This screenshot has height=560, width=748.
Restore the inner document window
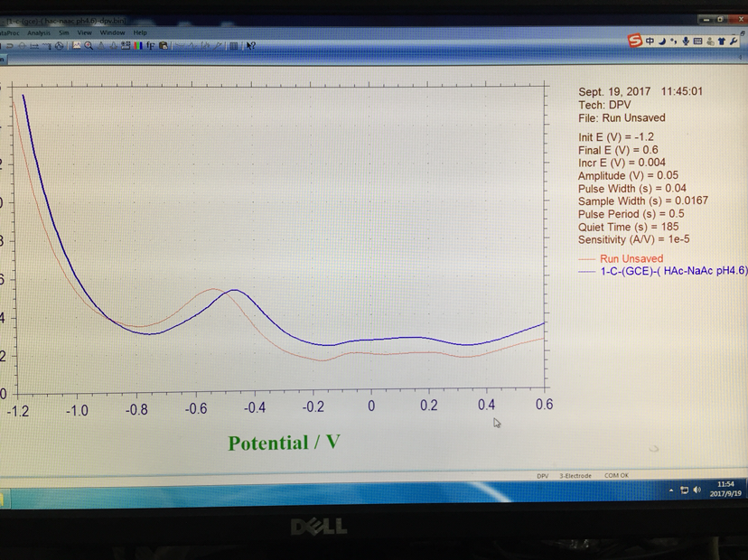coord(743,33)
